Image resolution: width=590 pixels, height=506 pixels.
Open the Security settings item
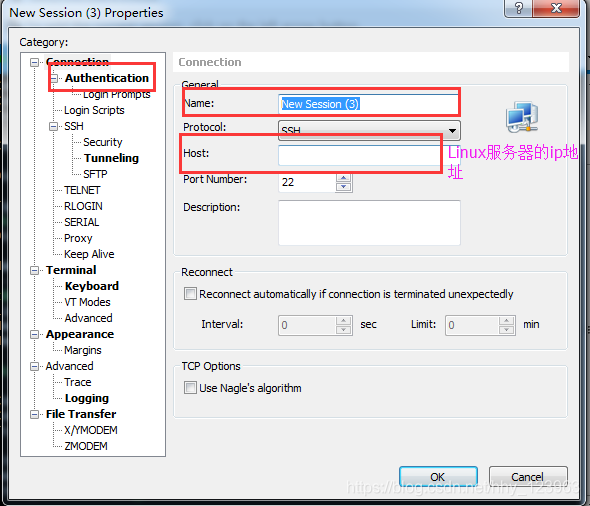103,142
